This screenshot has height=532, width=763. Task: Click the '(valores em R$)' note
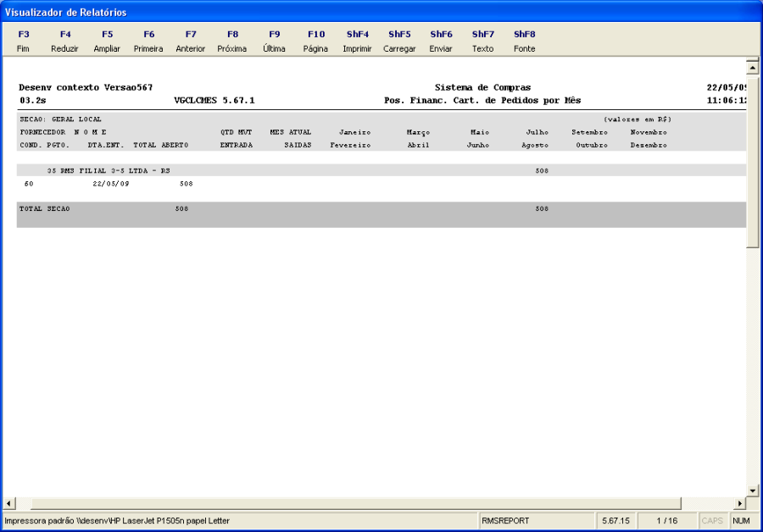638,119
